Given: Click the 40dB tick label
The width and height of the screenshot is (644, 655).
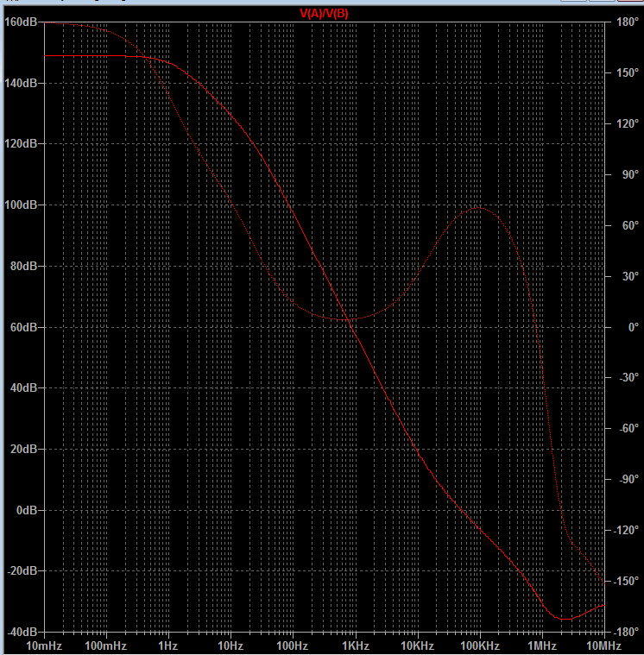Looking at the screenshot, I should (23, 387).
